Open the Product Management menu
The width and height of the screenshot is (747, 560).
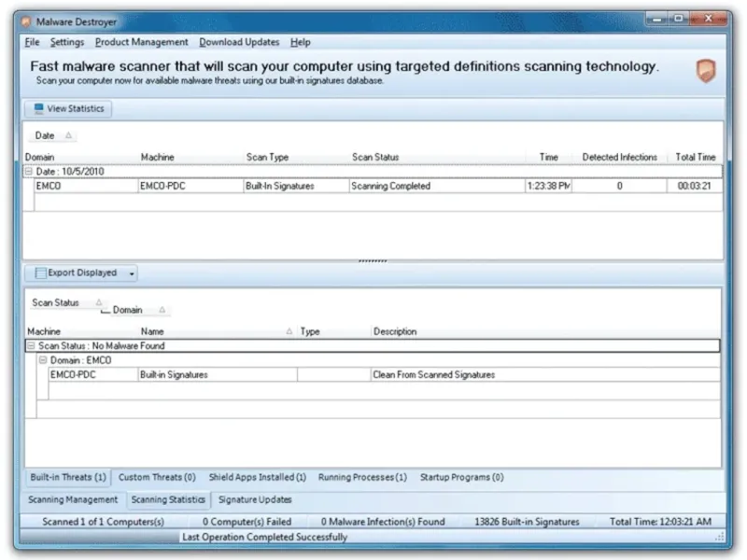click(141, 42)
